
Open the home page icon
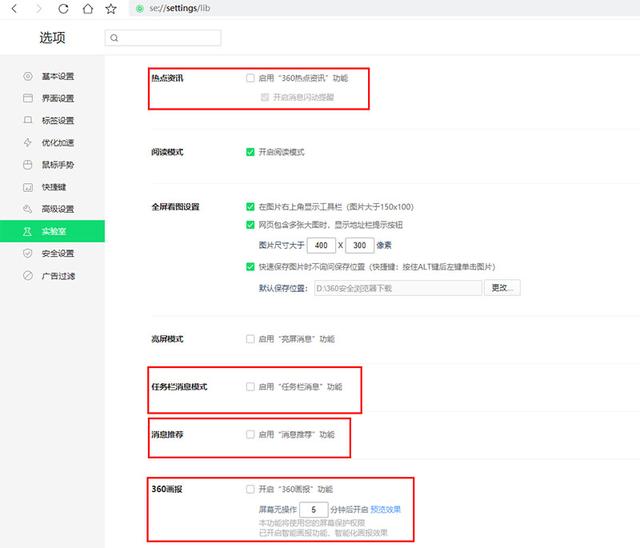(x=88, y=9)
